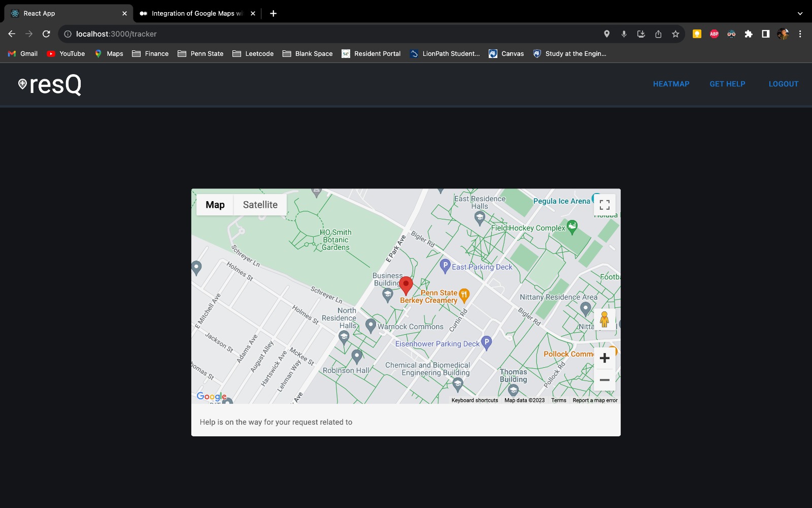The image size is (812, 508).
Task: Select the Map view type
Action: (215, 205)
